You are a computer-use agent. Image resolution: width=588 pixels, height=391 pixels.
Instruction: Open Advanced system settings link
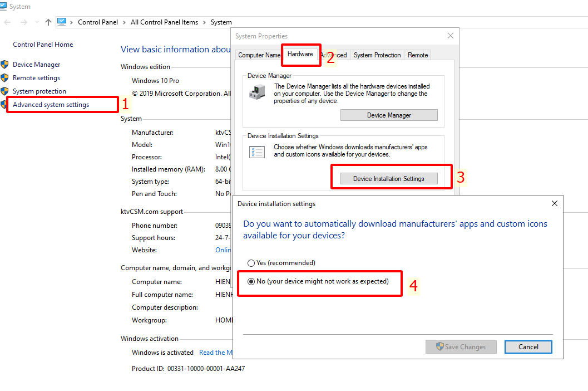(51, 105)
